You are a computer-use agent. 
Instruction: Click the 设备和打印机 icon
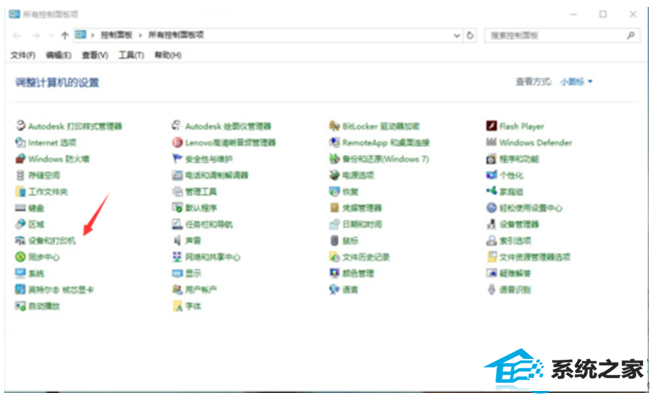point(20,240)
